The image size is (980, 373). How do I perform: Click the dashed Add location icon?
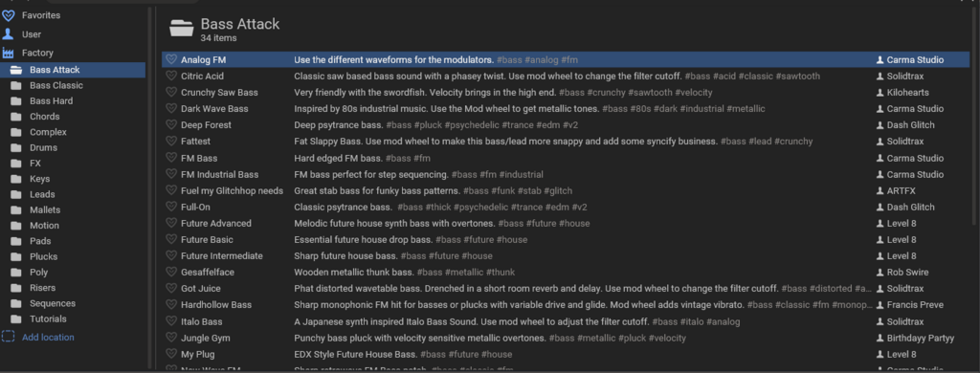click(x=8, y=337)
